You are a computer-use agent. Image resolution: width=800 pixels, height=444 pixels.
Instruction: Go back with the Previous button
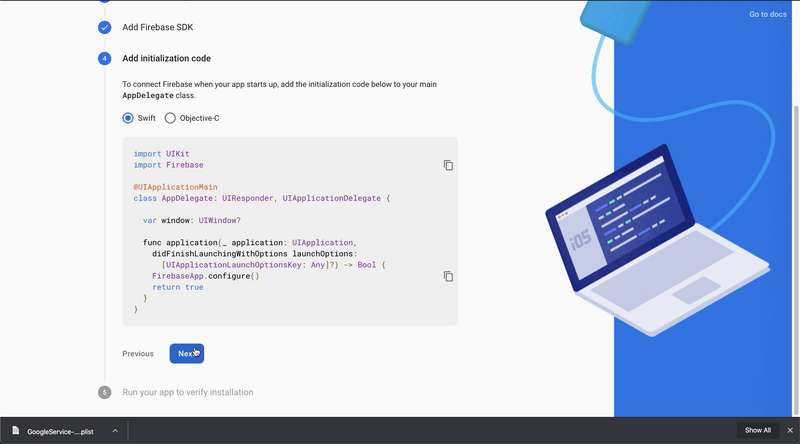[x=138, y=354]
